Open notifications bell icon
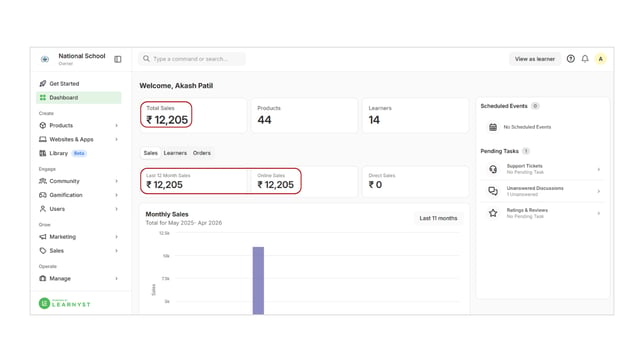The image size is (644, 362). 585,59
